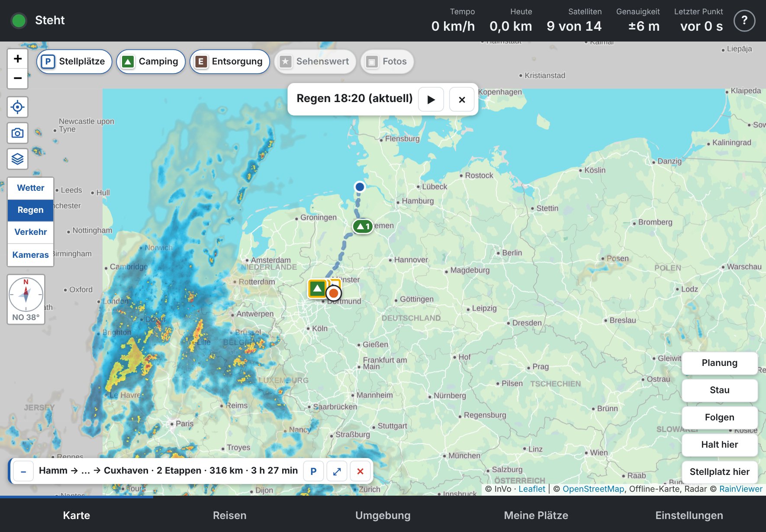Click the Stellplatz hier button

point(719,472)
